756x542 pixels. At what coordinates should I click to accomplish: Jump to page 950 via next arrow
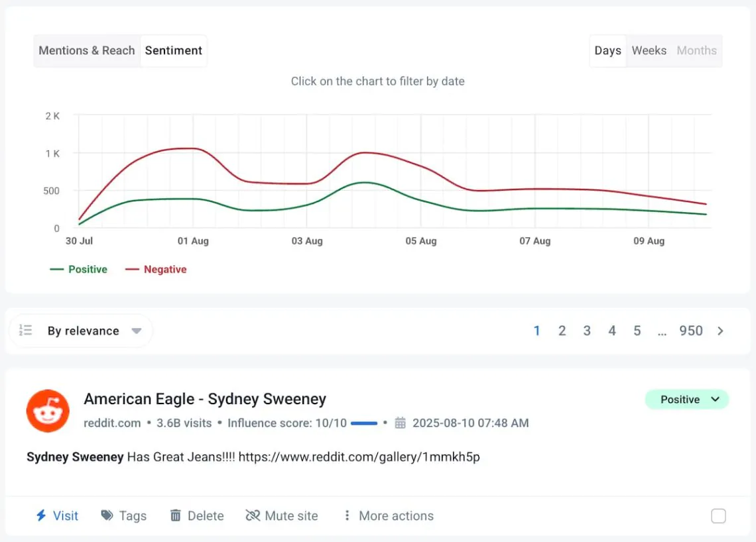[x=720, y=331]
